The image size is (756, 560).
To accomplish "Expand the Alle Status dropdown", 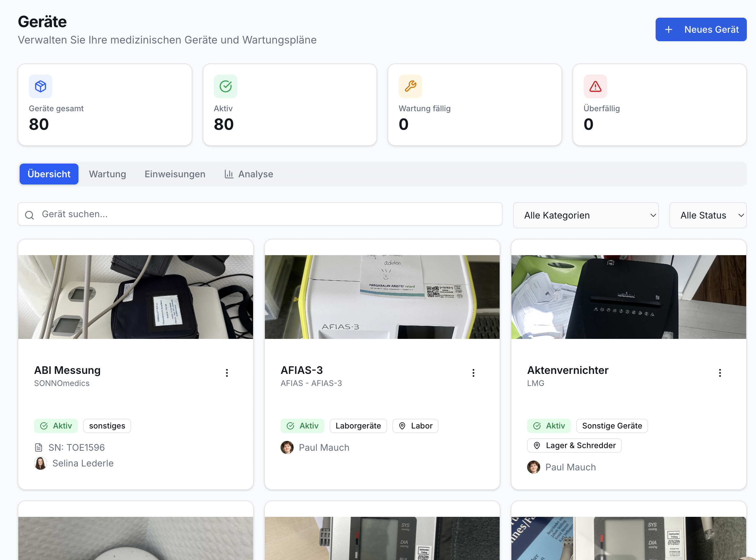I will pyautogui.click(x=708, y=215).
